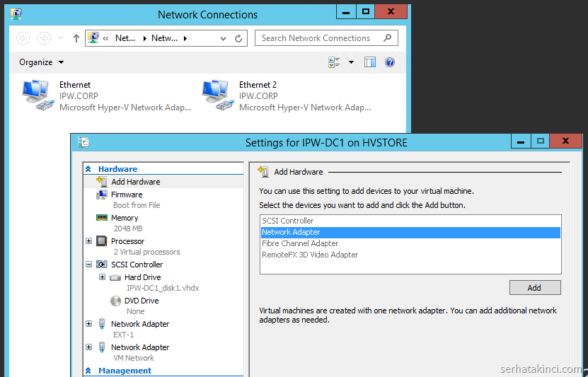This screenshot has width=588, height=377.
Task: Click '2 Virtual processors' text
Action: [x=146, y=252]
